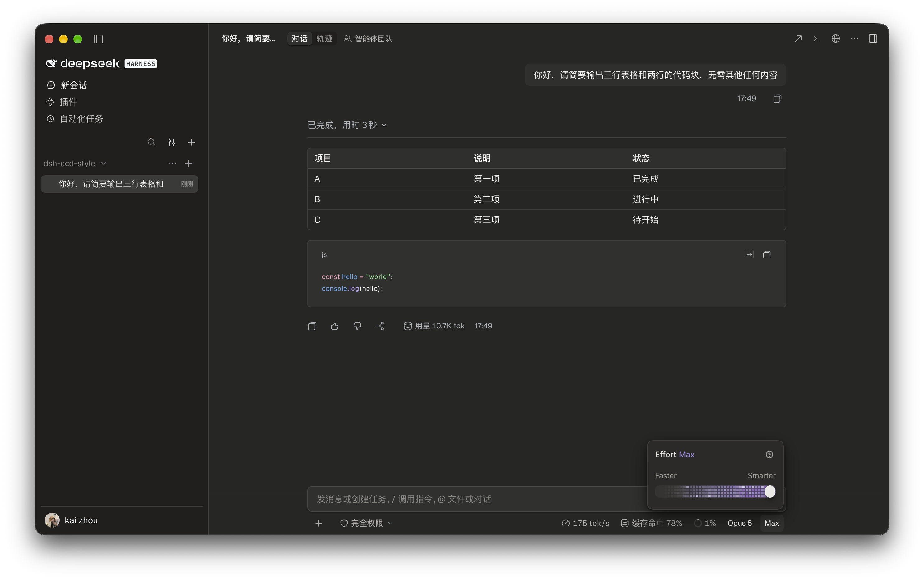Viewport: 924px width, 581px height.
Task: Toggle word wrap in the js code block
Action: (x=749, y=255)
